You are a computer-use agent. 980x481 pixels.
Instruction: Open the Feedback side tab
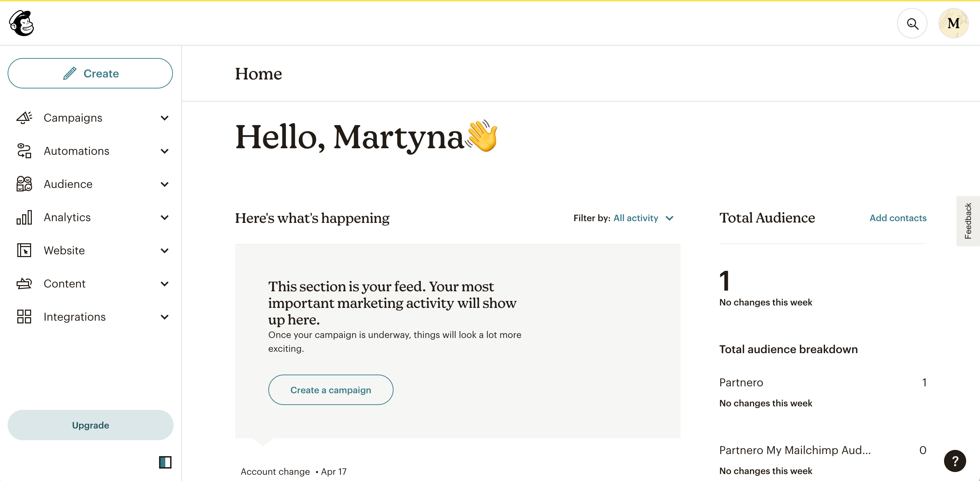pos(968,221)
